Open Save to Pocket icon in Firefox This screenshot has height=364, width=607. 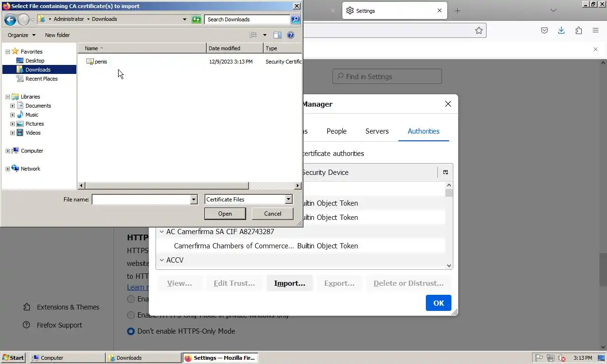[544, 30]
